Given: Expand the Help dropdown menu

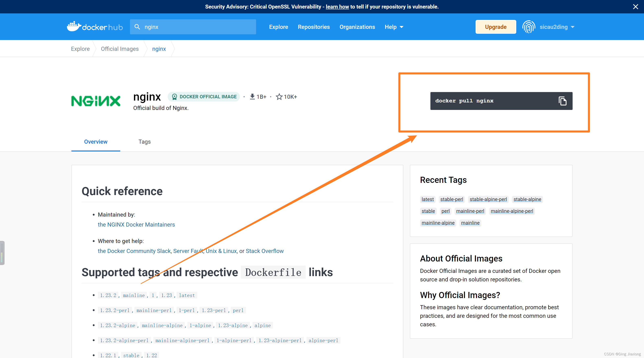Looking at the screenshot, I should click(394, 27).
